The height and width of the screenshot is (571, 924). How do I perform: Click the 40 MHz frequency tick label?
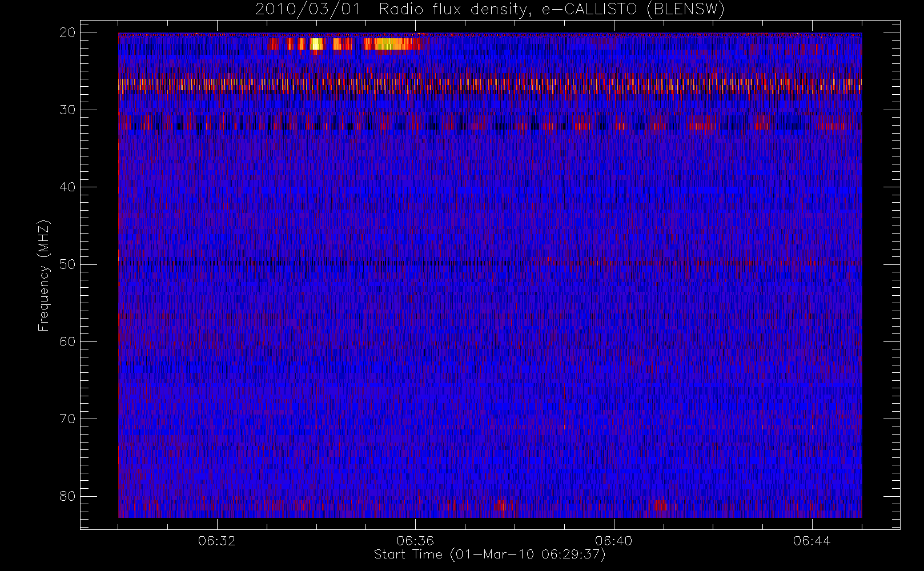pos(67,187)
